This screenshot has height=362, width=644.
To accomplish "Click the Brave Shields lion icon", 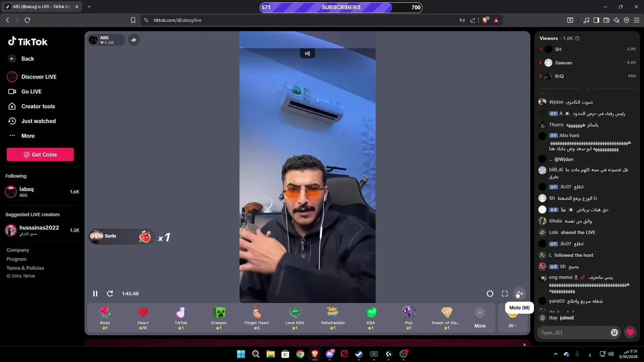I will pyautogui.click(x=486, y=20).
